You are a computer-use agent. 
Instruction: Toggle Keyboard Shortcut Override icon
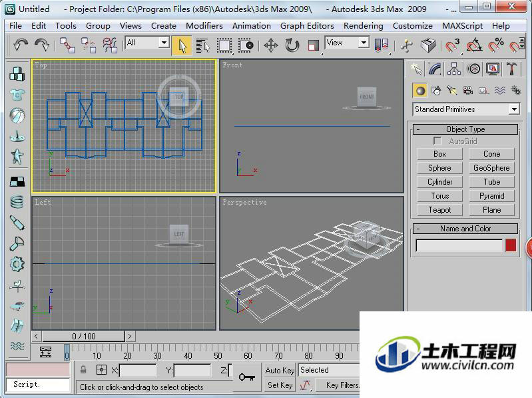(428, 45)
